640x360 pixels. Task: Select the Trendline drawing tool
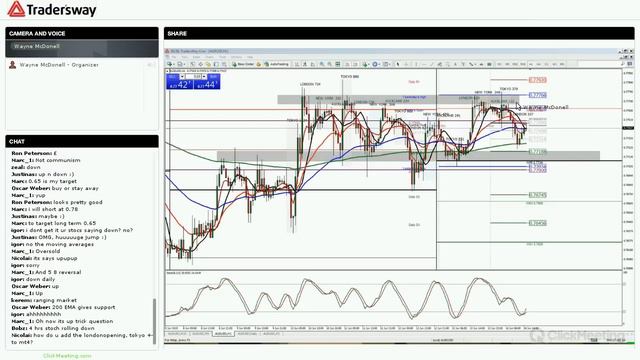point(432,64)
